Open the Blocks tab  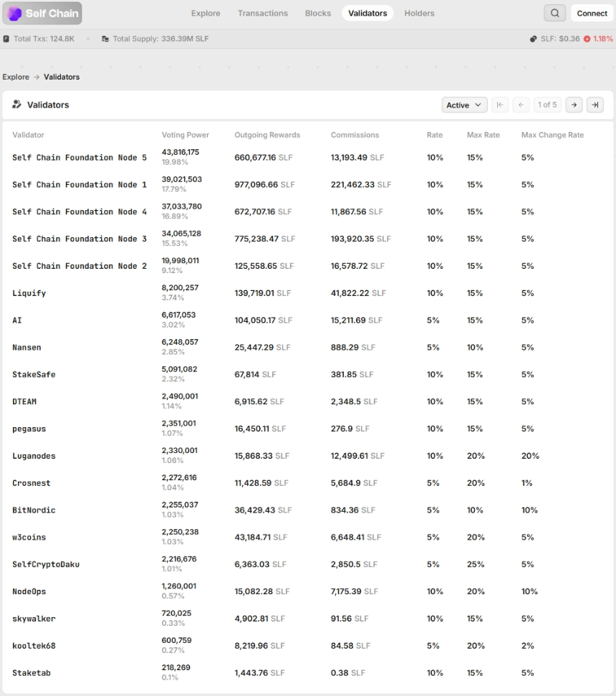click(x=318, y=14)
